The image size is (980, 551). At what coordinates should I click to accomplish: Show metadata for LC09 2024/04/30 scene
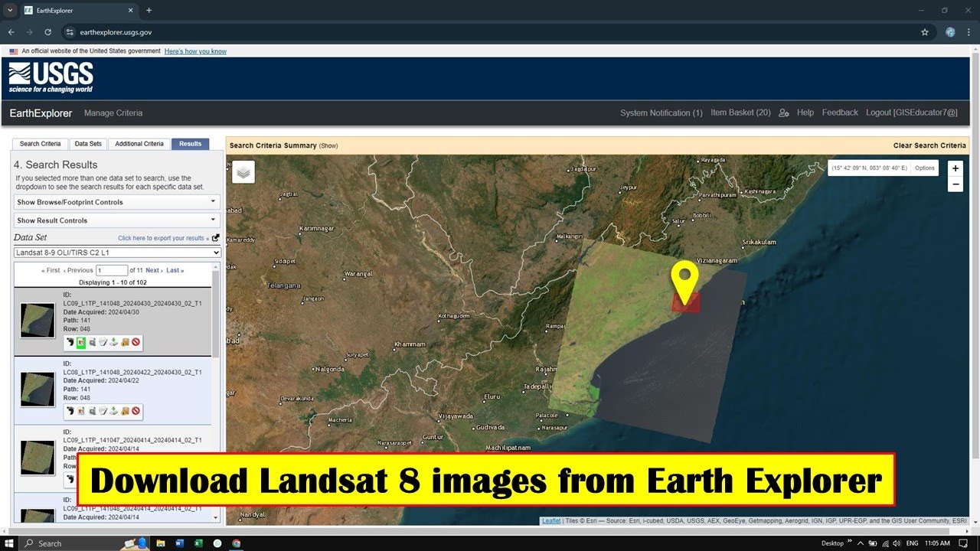pyautogui.click(x=103, y=342)
